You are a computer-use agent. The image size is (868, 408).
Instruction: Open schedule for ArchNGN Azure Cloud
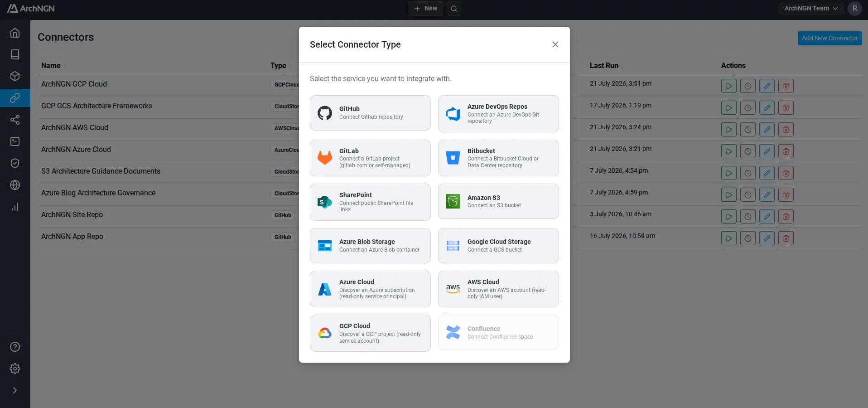pyautogui.click(x=748, y=151)
